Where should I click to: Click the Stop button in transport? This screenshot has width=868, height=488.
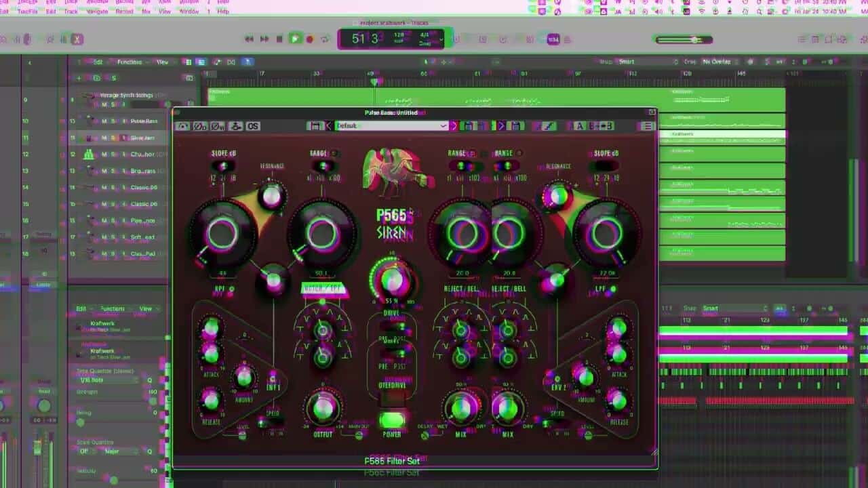click(x=279, y=39)
